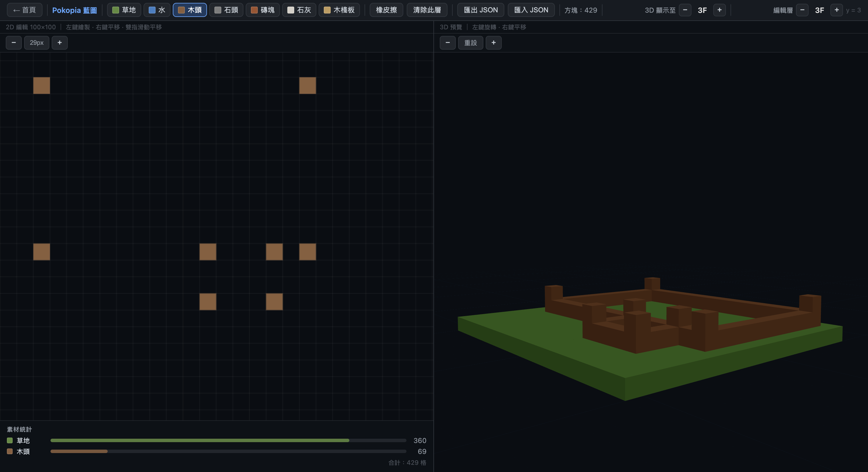Select the 木頭 (wood) material
Image resolution: width=868 pixels, height=472 pixels.
(x=189, y=10)
